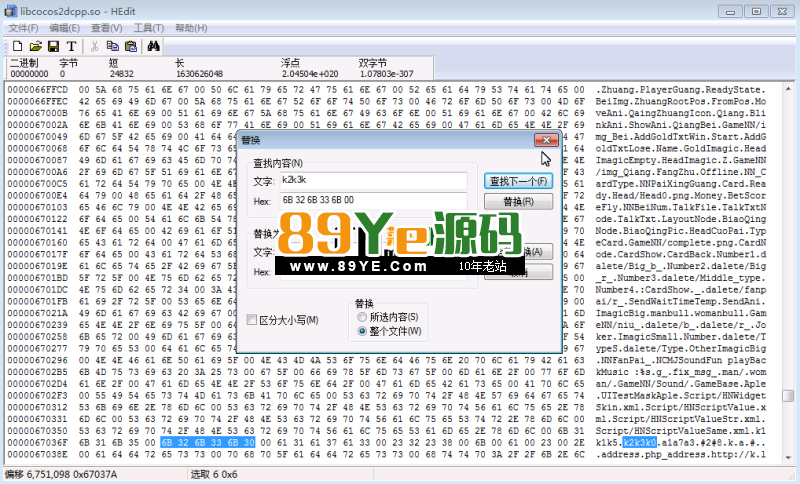
Task: Open the 帮助(H) menu
Action: [x=192, y=27]
